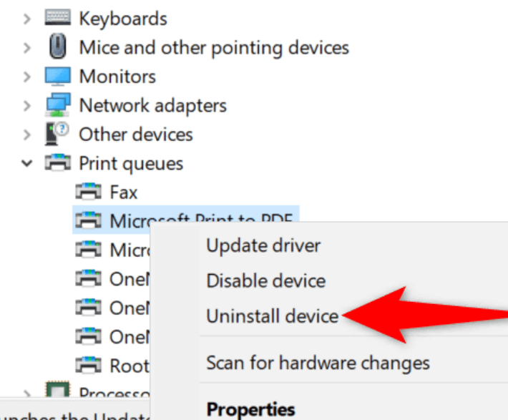Screen dimensions: 508x420
Task: Click the Processors chip icon
Action: (57, 390)
